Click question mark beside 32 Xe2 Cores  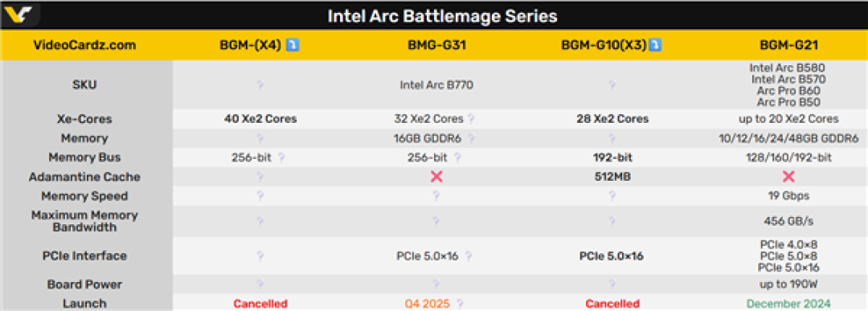(x=471, y=119)
